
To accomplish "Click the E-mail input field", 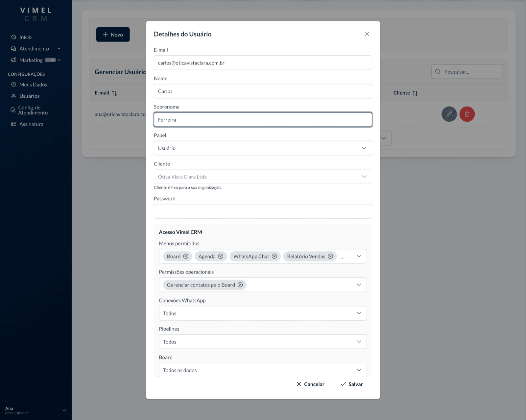I will pos(263,62).
